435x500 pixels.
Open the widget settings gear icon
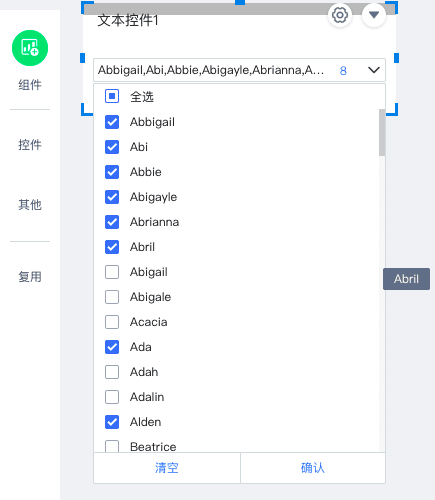(340, 15)
